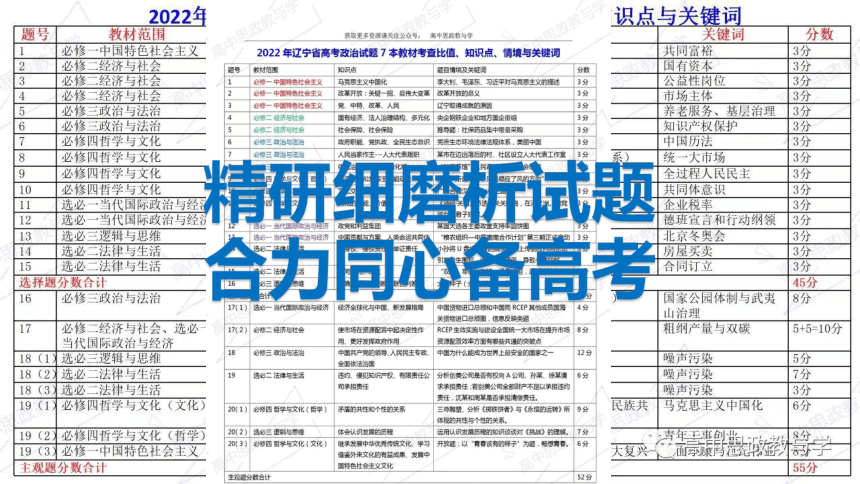Select '人民当家作主---人大代表履职' cell in row 7
Screen dimensions: 860x484
(378, 155)
